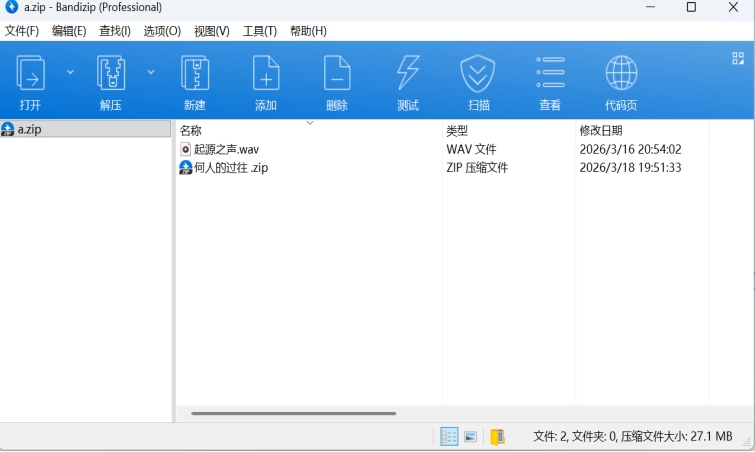
Task: Expand the 打开 dropdown arrow
Action: 70,72
